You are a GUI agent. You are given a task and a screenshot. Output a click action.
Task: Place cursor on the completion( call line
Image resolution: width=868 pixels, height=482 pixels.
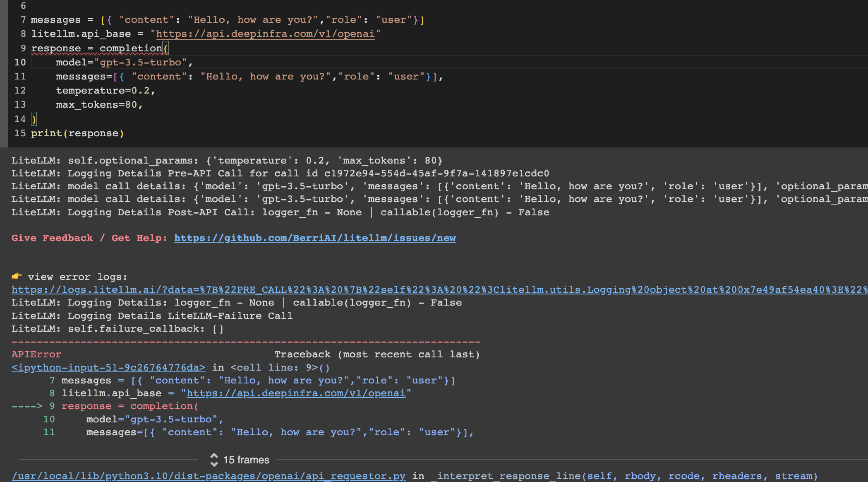pos(99,48)
